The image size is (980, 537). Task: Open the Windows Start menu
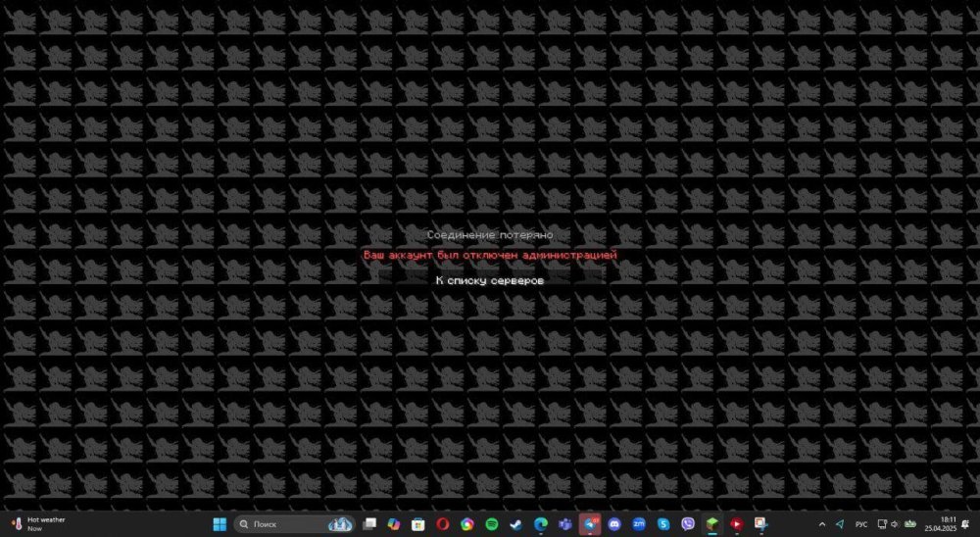[220, 524]
